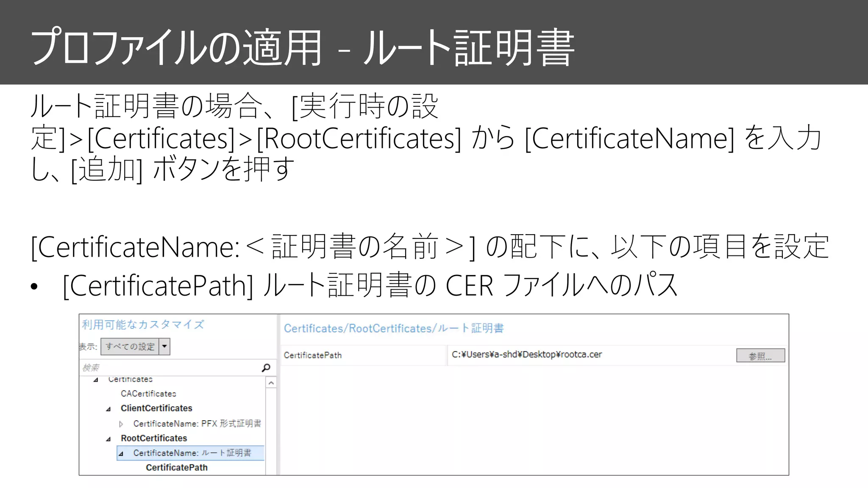Select CertificateName: PFX 形式証明書 row

(197, 424)
